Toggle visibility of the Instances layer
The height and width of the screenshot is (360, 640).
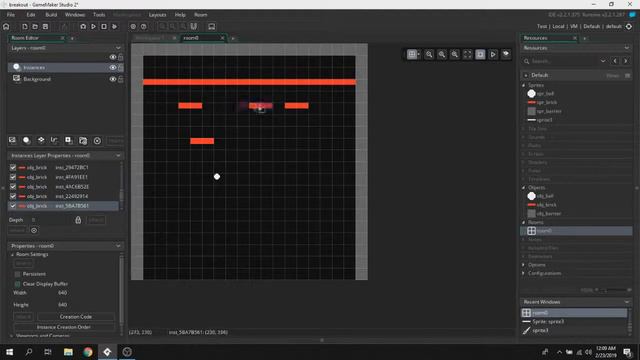click(113, 68)
